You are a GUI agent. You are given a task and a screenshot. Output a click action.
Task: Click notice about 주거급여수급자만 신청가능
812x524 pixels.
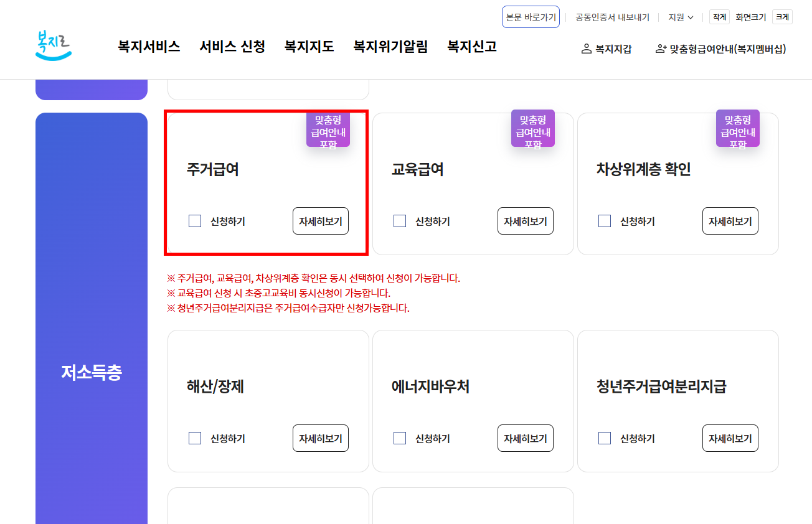tap(288, 308)
